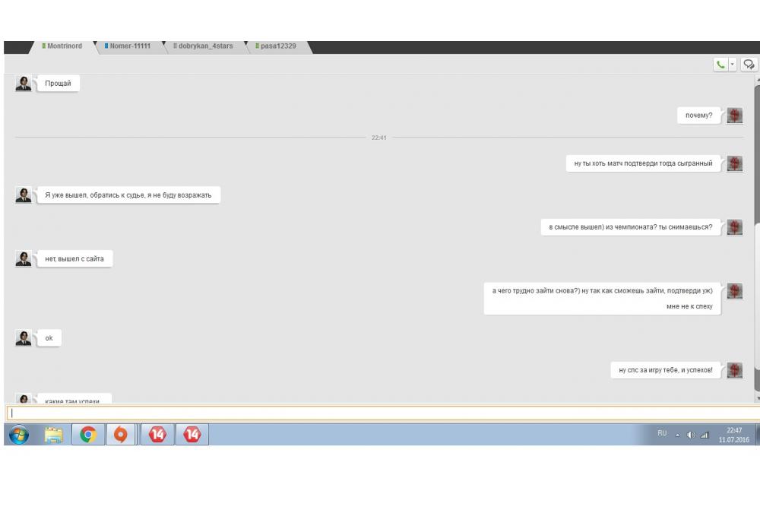Open the network signal tray icon
The width and height of the screenshot is (760, 532).
click(x=705, y=435)
